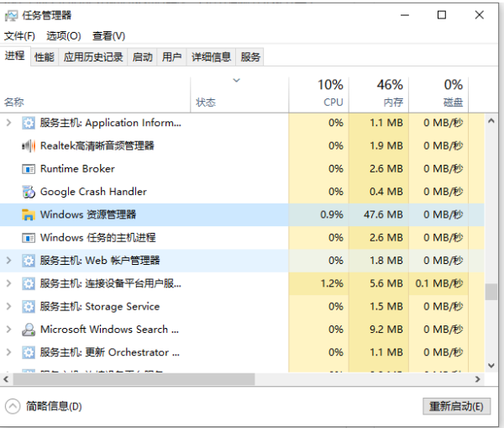
Task: Click the 1.9 MB memory value
Action: click(x=386, y=145)
